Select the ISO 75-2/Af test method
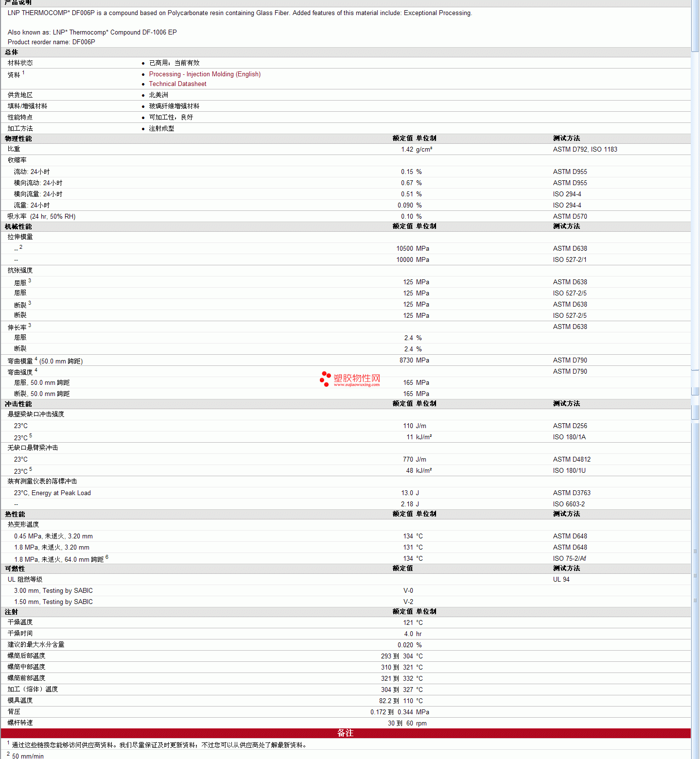700x759 pixels. coord(569,559)
